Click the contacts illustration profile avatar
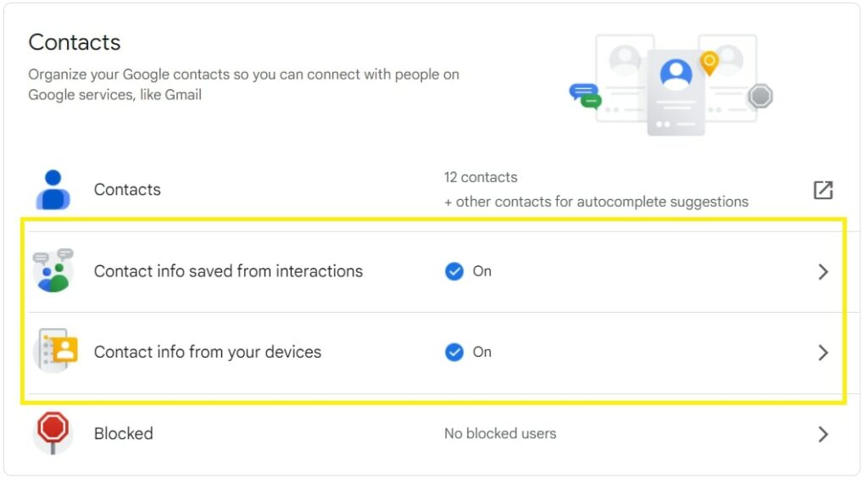This screenshot has height=489, width=868. point(676,74)
